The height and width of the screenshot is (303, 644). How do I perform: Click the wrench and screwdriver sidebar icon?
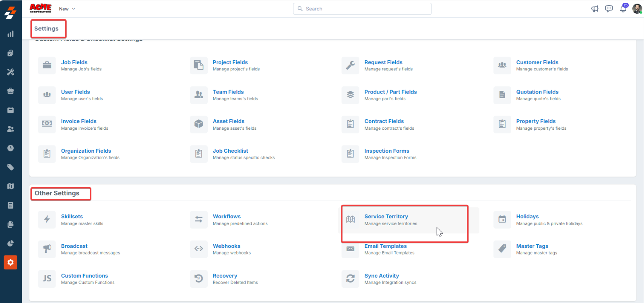10,72
